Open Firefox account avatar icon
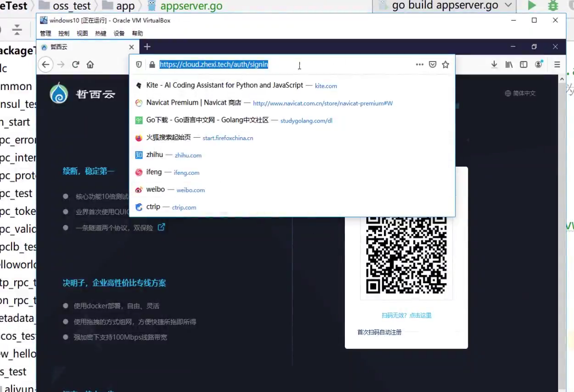The height and width of the screenshot is (392, 574). click(x=539, y=64)
